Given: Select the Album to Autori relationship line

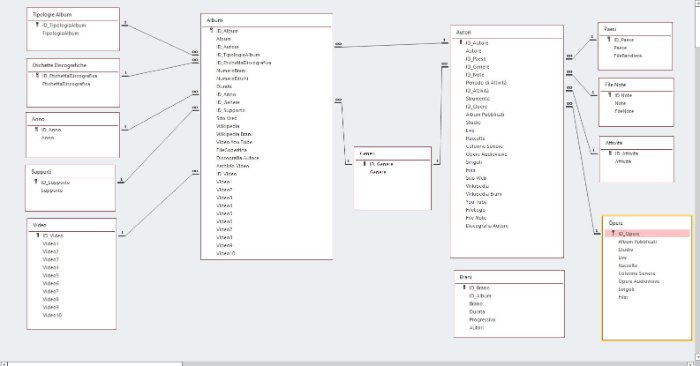Looking at the screenshot, I should pos(391,45).
